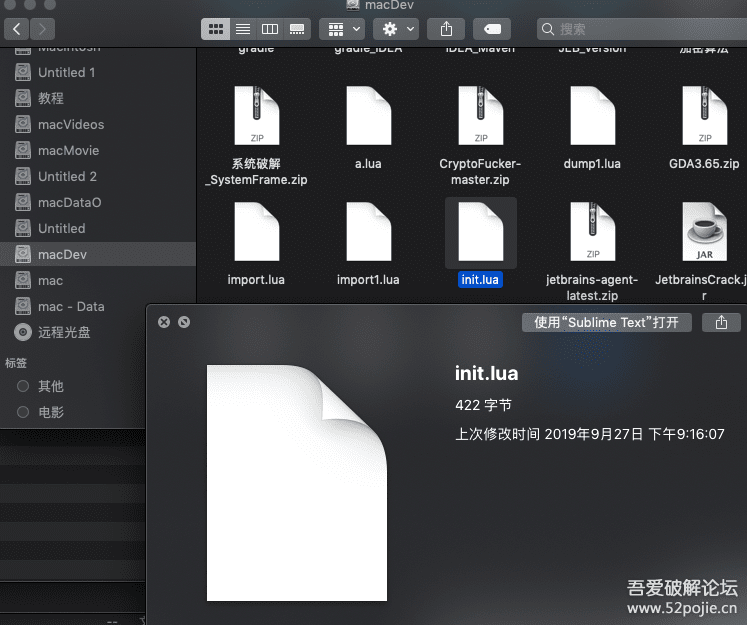Image resolution: width=747 pixels, height=625 pixels.
Task: Click the large init.lua preview thumbnail
Action: pos(296,482)
